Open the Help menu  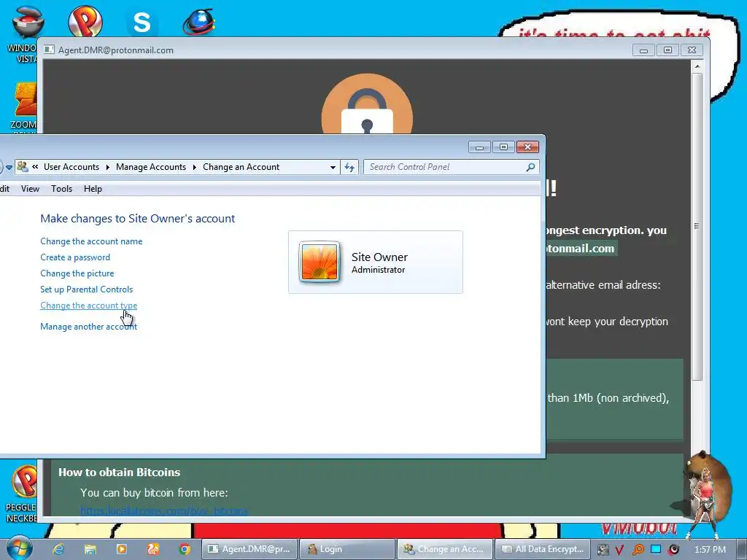click(93, 189)
